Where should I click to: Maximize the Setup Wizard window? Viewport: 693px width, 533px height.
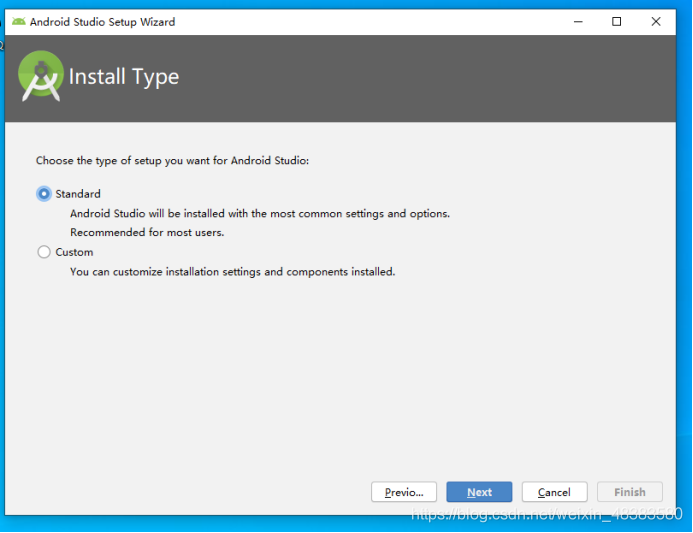point(617,22)
